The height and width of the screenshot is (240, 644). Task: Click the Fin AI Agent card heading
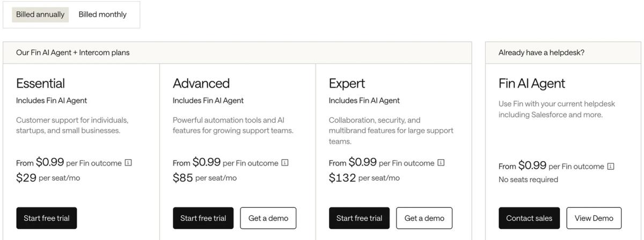(x=532, y=84)
